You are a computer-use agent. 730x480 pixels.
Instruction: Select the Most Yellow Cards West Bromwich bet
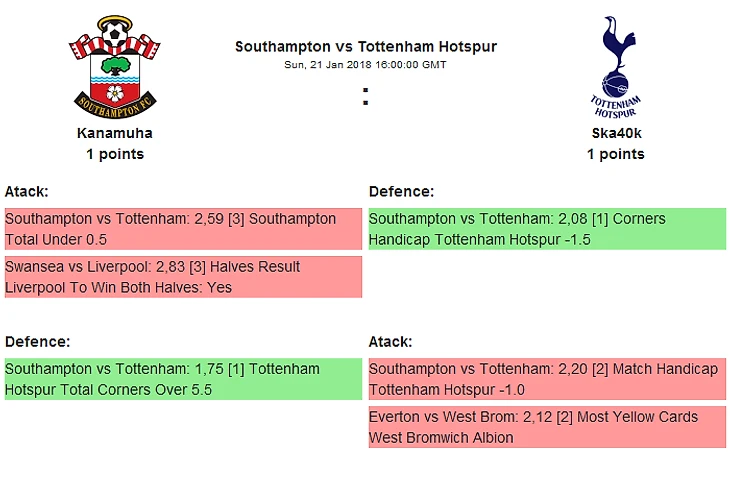coord(547,427)
